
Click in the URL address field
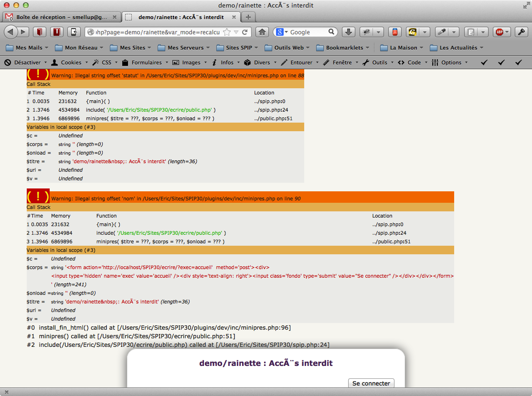coord(158,32)
